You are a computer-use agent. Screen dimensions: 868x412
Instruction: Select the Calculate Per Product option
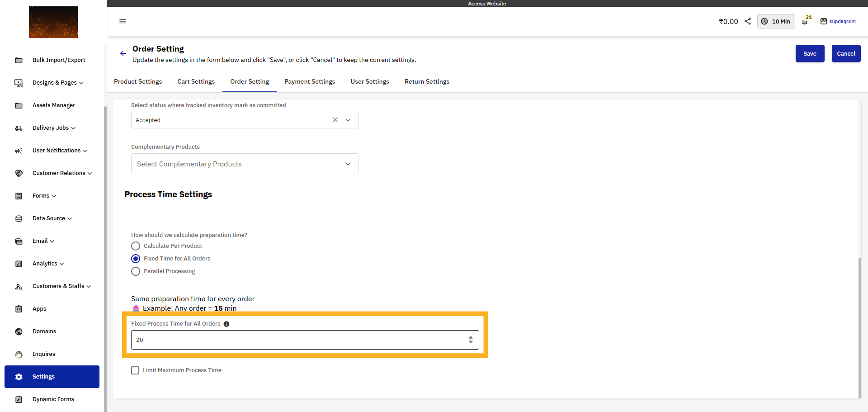[x=136, y=246]
